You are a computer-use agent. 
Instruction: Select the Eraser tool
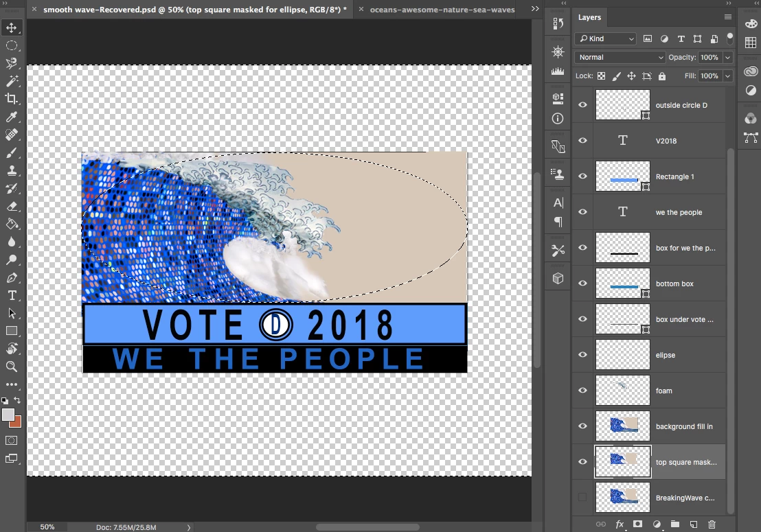(12, 207)
